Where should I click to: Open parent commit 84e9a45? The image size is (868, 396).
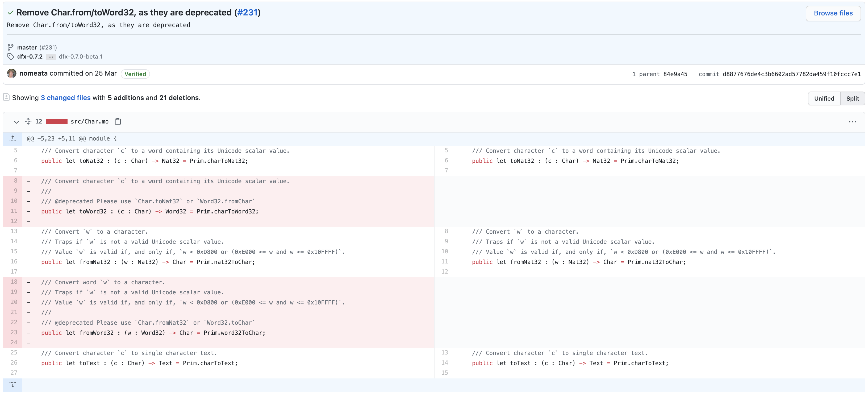[675, 74]
